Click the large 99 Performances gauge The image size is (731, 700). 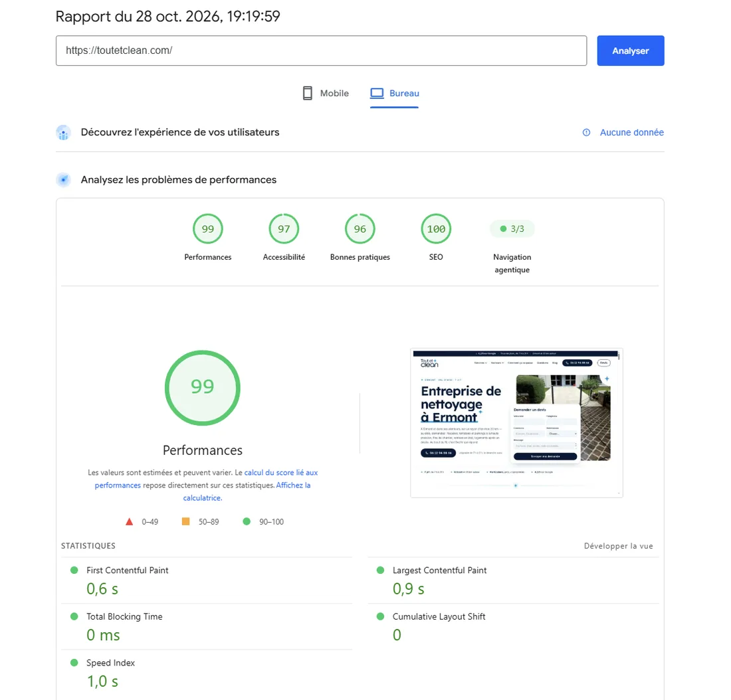202,388
